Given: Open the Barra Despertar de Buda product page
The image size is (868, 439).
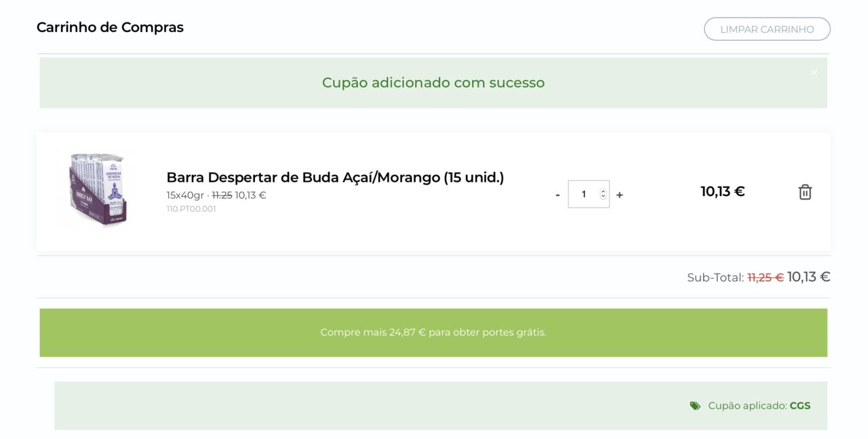Looking at the screenshot, I should tap(335, 177).
